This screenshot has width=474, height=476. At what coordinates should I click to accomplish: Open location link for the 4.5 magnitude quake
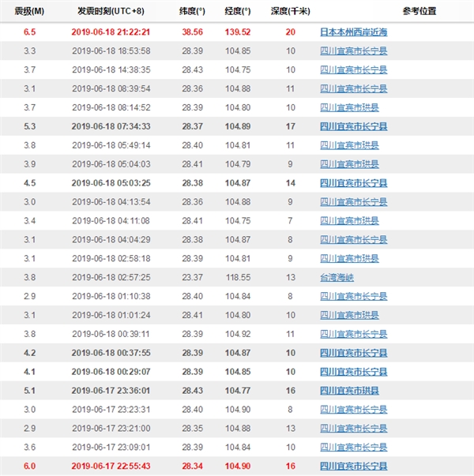pos(353,183)
